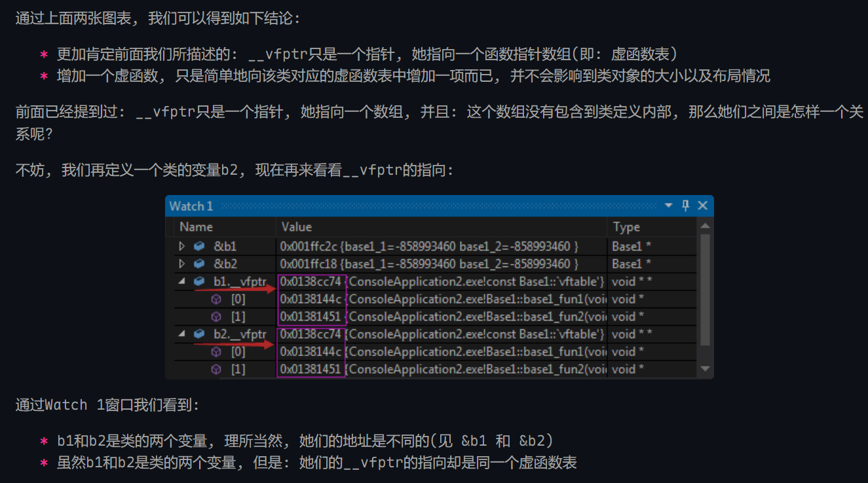This screenshot has width=868, height=483.
Task: Click the Watch 1 vertical scrollbar thumb
Action: coord(706,290)
